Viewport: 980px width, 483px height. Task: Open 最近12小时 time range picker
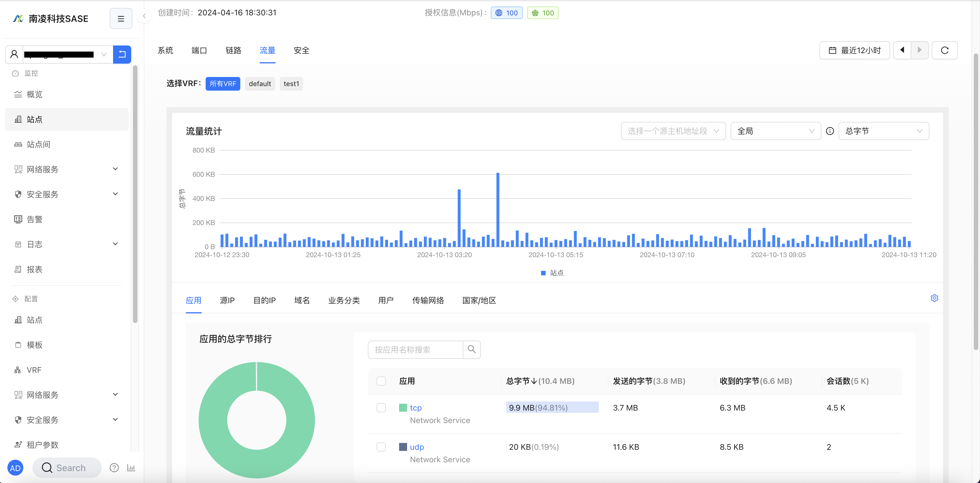[x=854, y=50]
